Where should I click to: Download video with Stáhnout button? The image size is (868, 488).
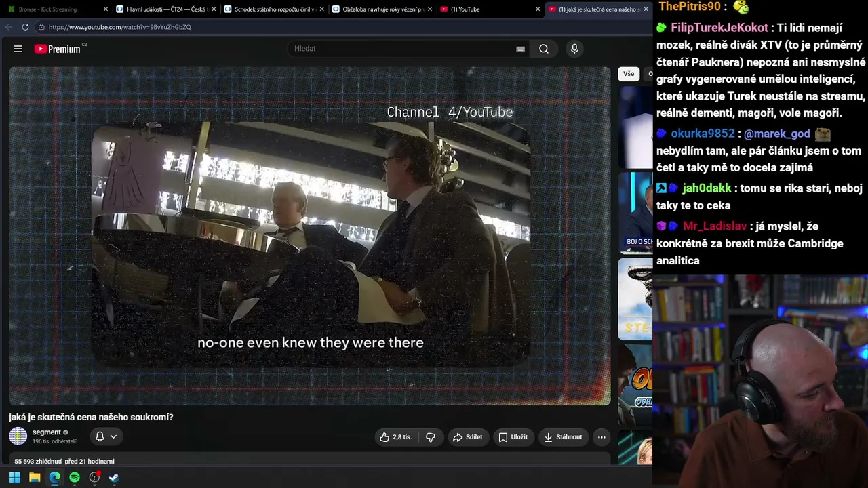563,437
